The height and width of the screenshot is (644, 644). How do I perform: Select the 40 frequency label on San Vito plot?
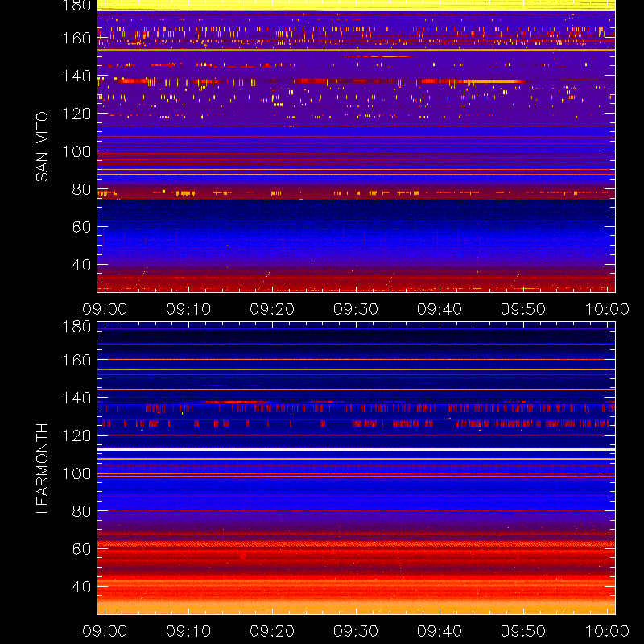82,265
